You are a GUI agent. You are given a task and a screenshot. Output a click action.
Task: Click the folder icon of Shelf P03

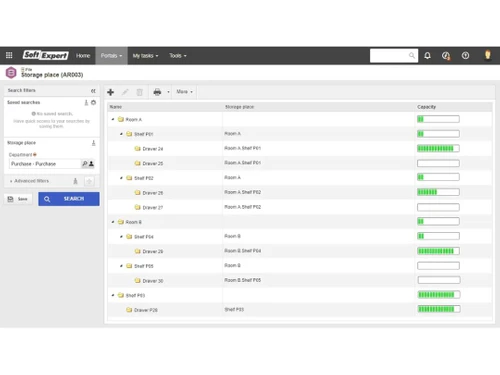tap(121, 295)
